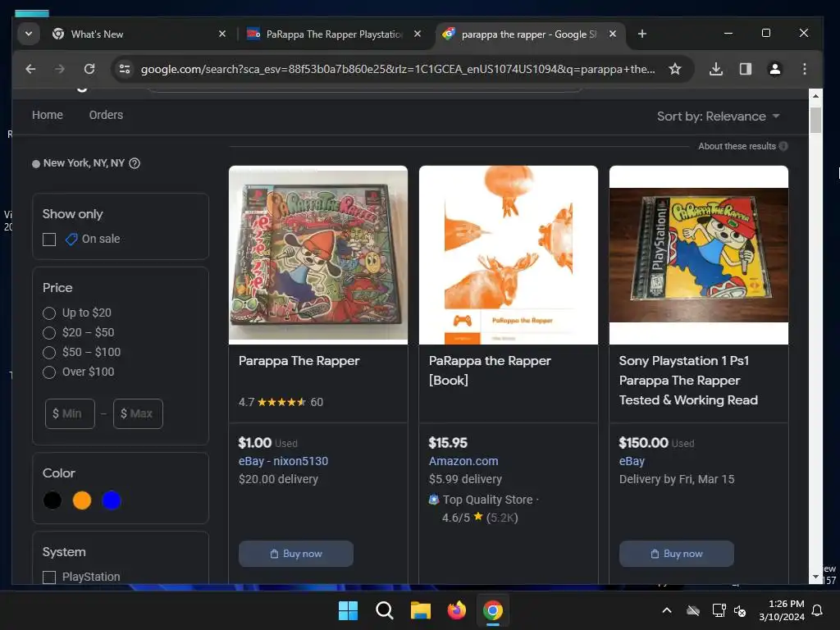Screen dimensions: 840x630
Task: Open a new tab with the plus icon
Action: pos(641,34)
